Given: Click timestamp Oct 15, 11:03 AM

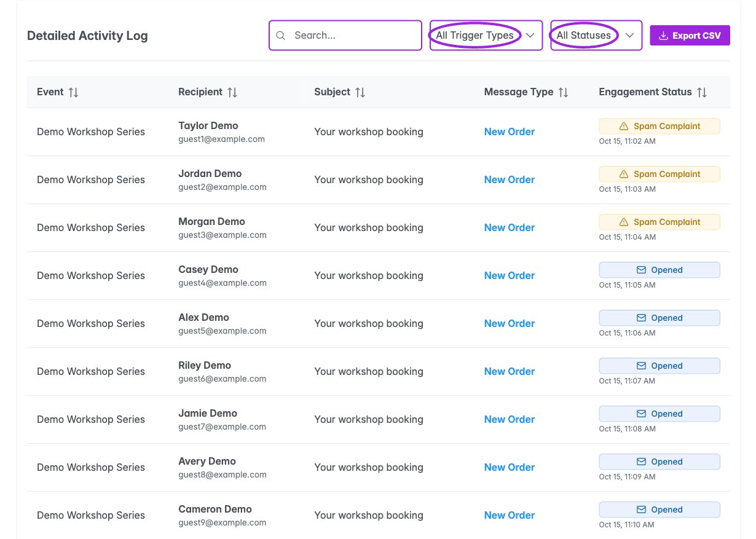Looking at the screenshot, I should coord(628,189).
